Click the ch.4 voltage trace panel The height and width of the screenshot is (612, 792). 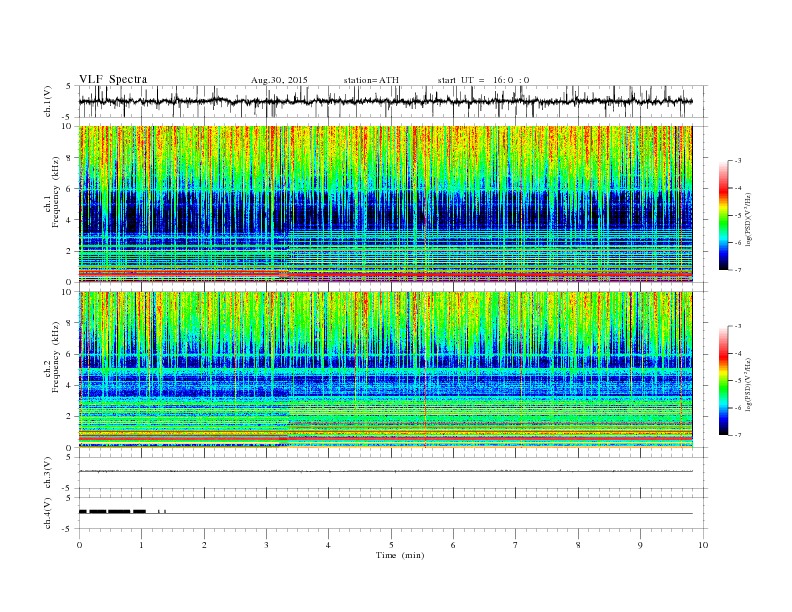tap(392, 513)
